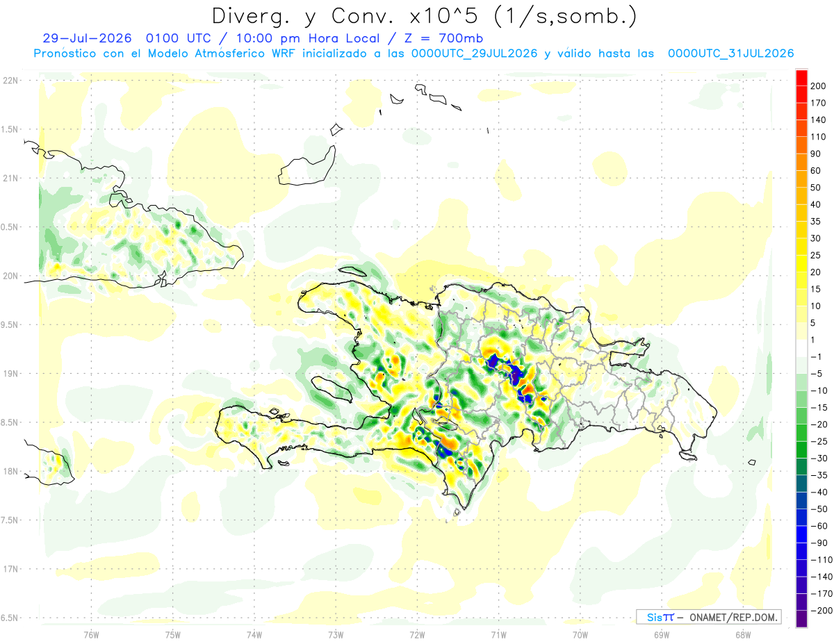Click the '9.5N' latitude label
Image resolution: width=834 pixels, height=644 pixels.
[10, 324]
